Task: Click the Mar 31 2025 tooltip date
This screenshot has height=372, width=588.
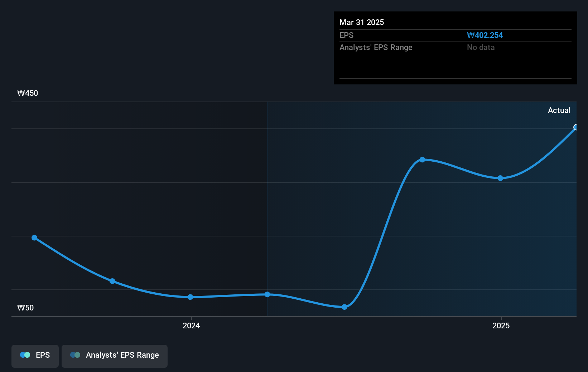Action: tap(362, 22)
